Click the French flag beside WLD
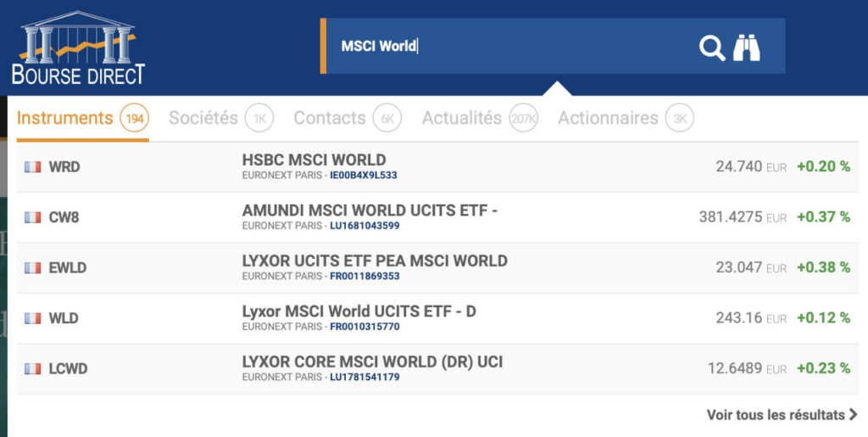The image size is (868, 437). coord(33,318)
